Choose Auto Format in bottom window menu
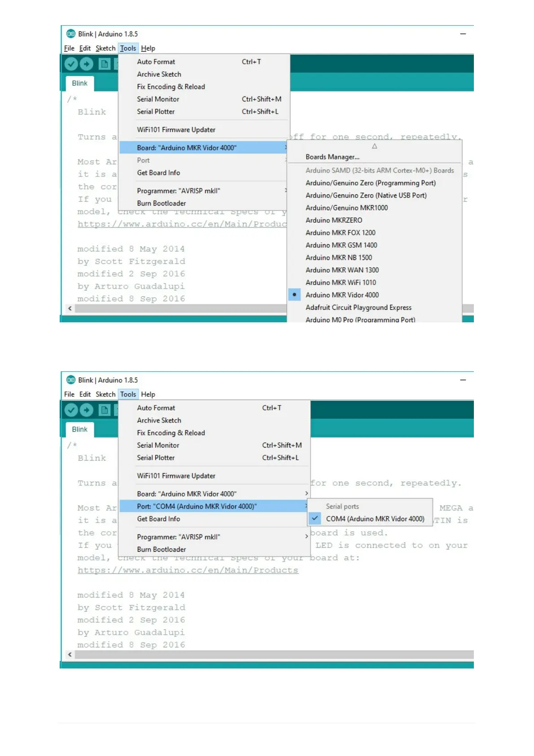Viewport: 534px width, 756px height. point(214,408)
